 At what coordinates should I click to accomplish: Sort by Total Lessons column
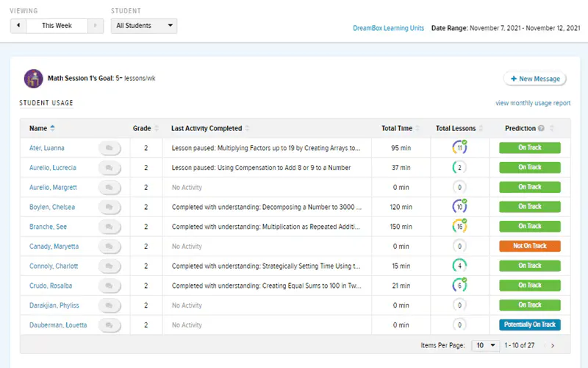[459, 128]
